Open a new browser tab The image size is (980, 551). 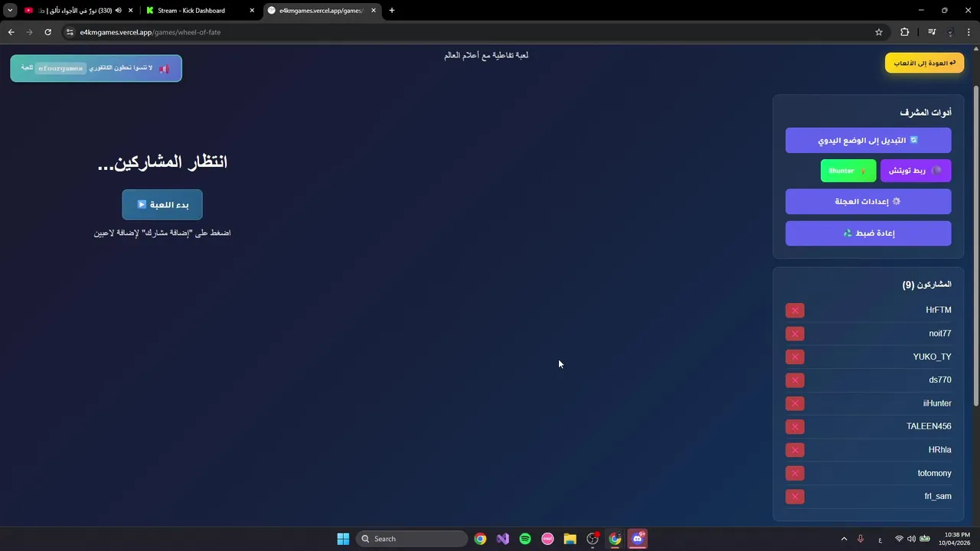(392, 11)
